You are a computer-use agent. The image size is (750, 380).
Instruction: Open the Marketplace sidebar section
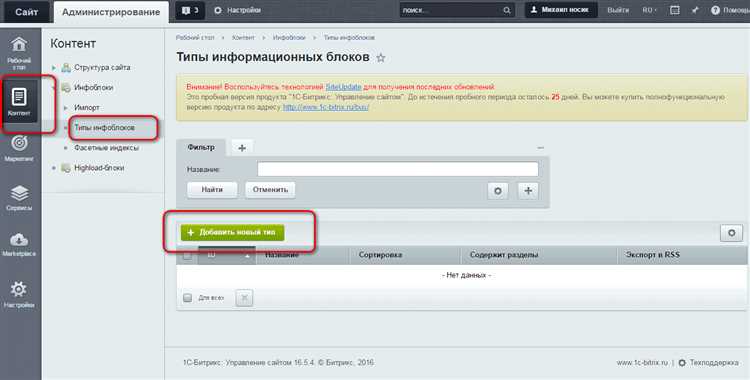(19, 244)
